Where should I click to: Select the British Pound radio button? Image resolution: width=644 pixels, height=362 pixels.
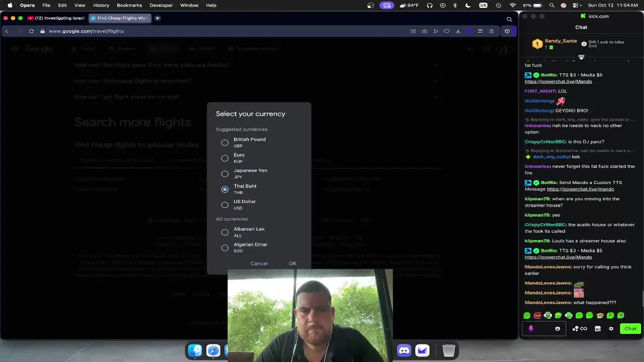(225, 143)
